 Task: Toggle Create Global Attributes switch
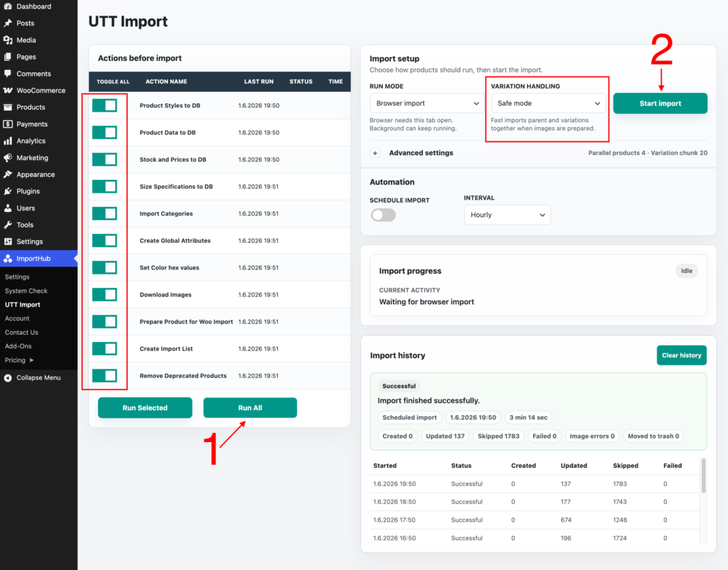[105, 240]
